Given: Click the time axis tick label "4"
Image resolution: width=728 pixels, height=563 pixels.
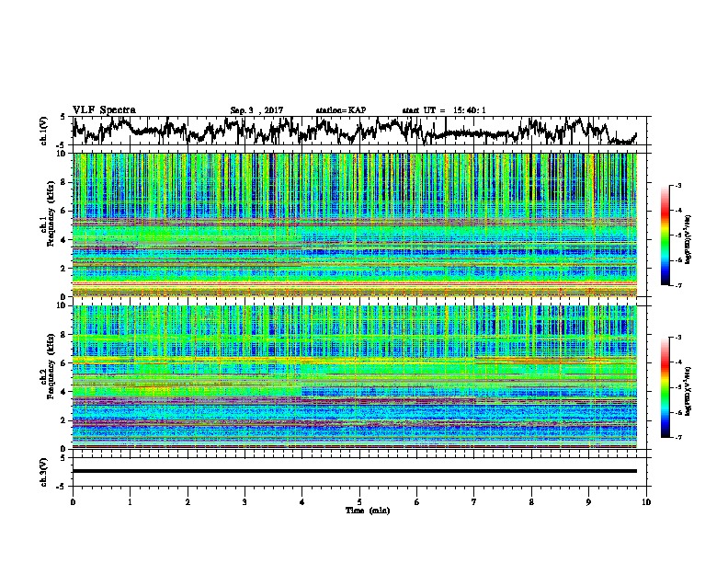Looking at the screenshot, I should [x=302, y=502].
